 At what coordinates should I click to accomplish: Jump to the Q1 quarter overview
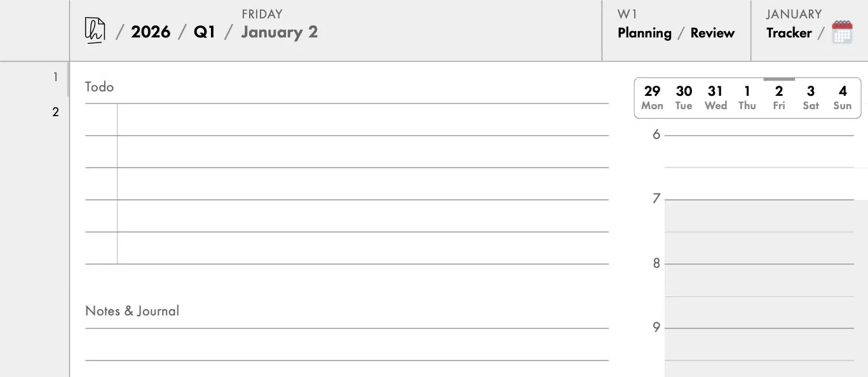coord(205,32)
